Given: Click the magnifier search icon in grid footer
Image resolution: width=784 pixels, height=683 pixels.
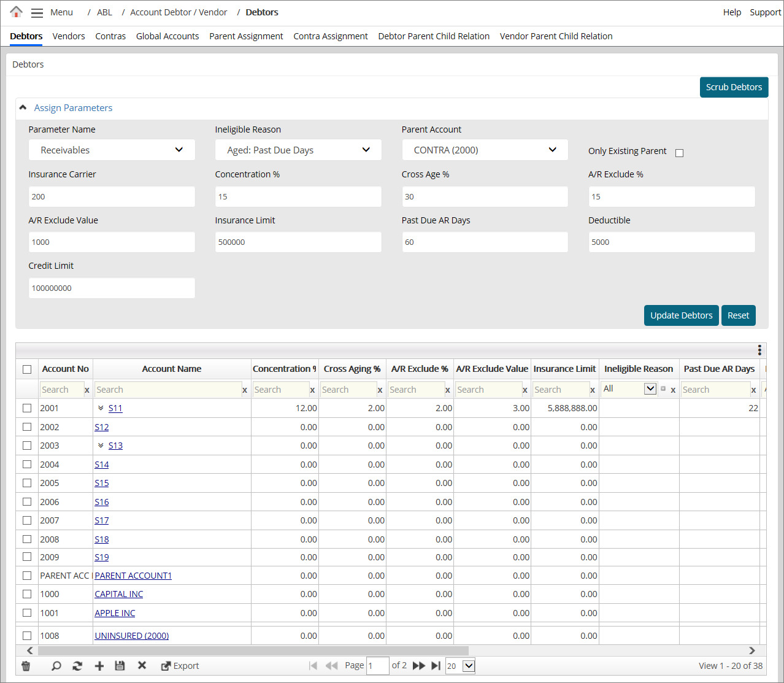Looking at the screenshot, I should (56, 666).
